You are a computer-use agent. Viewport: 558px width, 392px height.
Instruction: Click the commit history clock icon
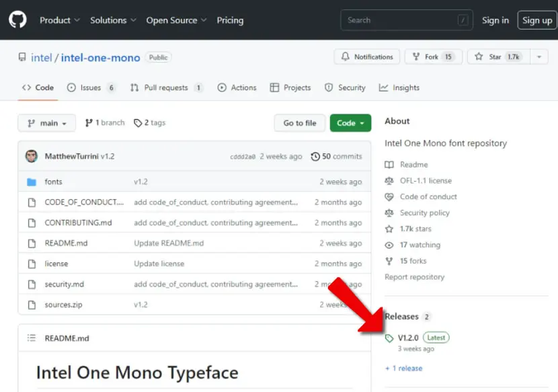coord(315,156)
